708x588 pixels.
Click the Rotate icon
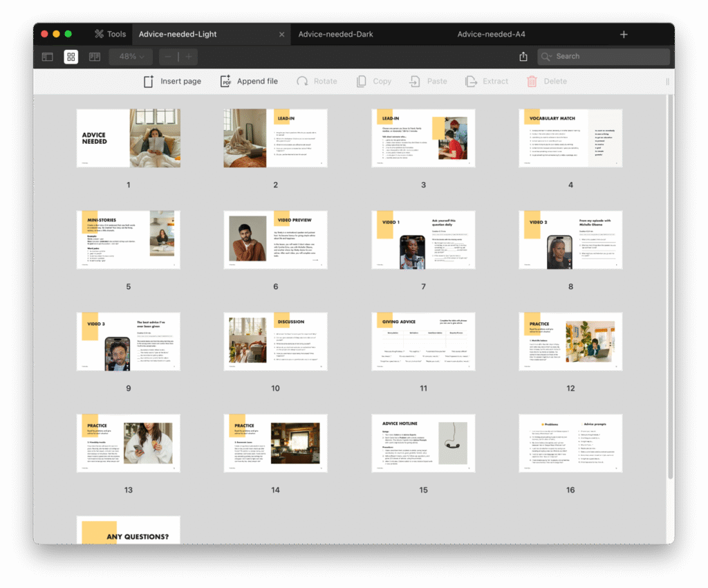(x=302, y=82)
